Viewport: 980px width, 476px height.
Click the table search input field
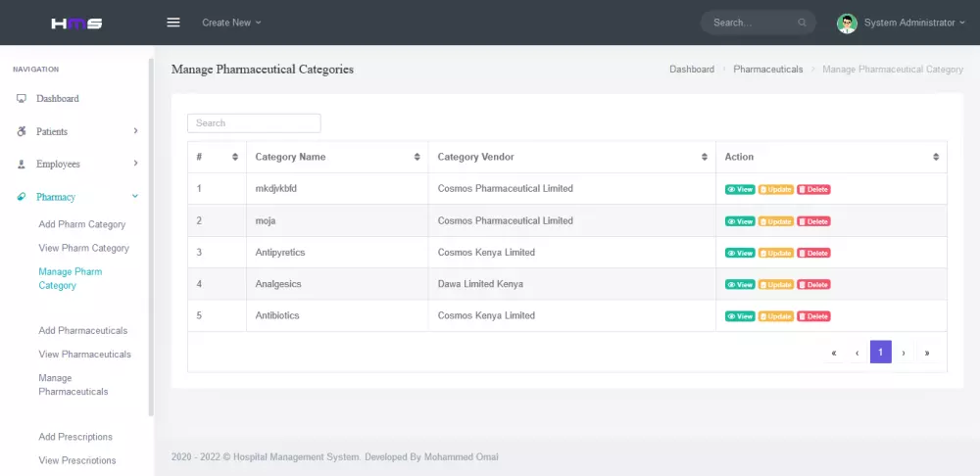[254, 123]
